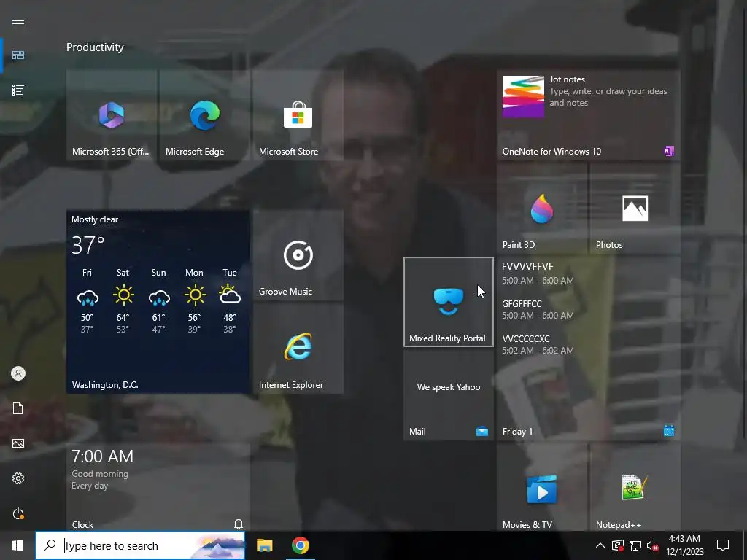Image resolution: width=747 pixels, height=560 pixels.
Task: Select the Pinned tiles view icon
Action: click(x=18, y=55)
